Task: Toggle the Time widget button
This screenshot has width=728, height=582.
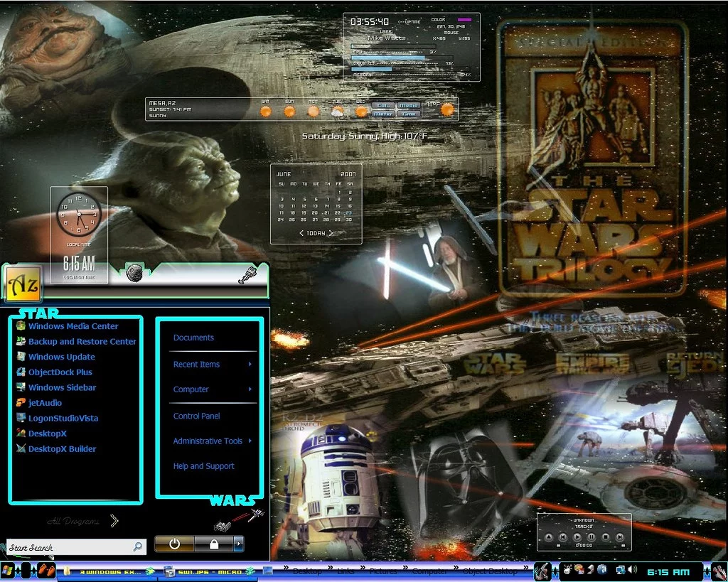Action: [408, 114]
